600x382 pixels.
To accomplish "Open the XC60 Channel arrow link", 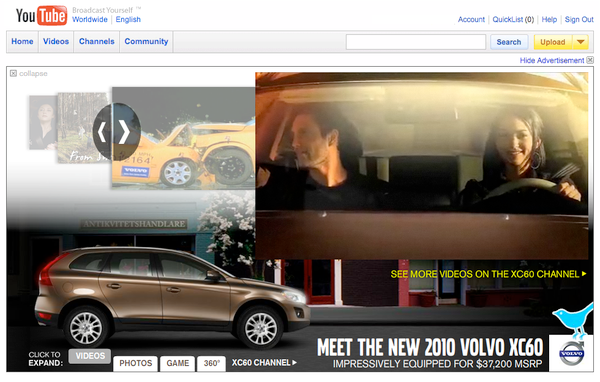I will click(x=264, y=362).
